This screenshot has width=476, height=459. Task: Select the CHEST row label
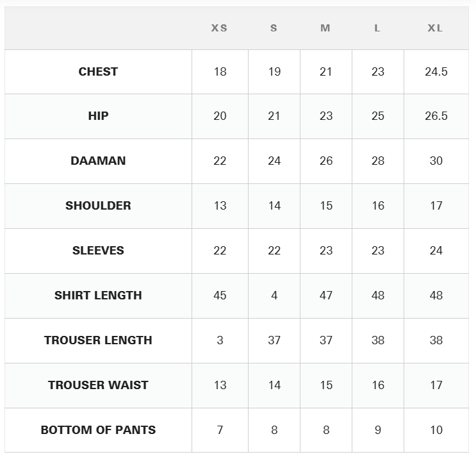98,72
